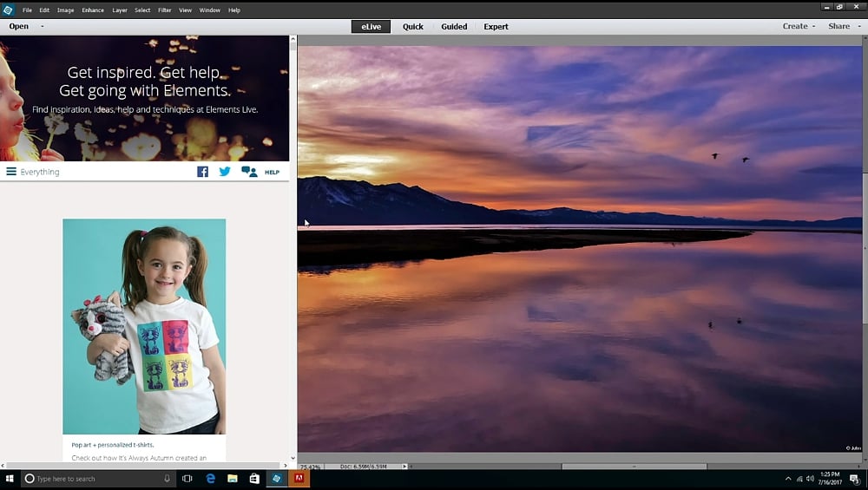Open the clock showing 1:25 PM

click(x=830, y=479)
